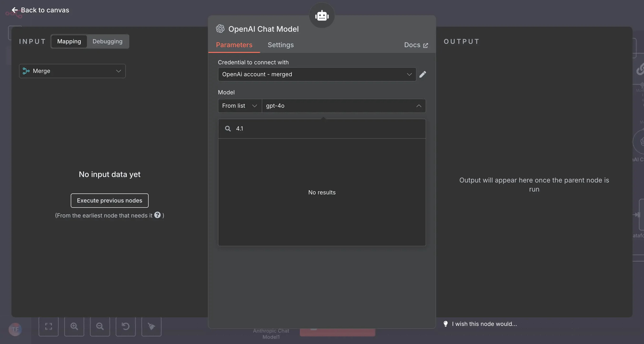Switch input view to Mapping
This screenshot has width=644, height=344.
pos(69,41)
